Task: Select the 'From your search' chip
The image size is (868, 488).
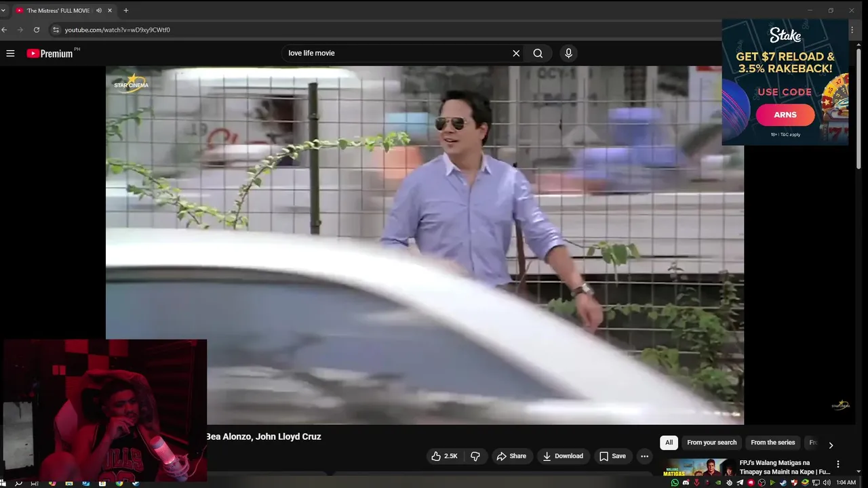Action: [711, 443]
